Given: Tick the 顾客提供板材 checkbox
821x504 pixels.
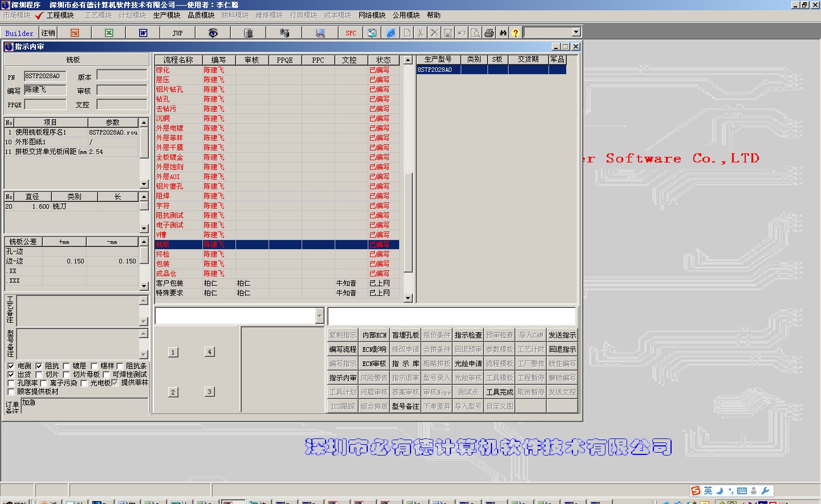Looking at the screenshot, I should pyautogui.click(x=11, y=392).
